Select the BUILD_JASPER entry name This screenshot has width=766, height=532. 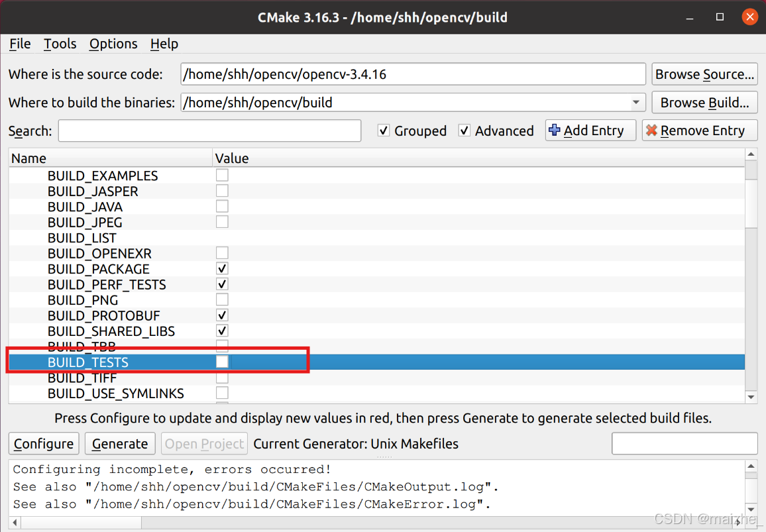pyautogui.click(x=93, y=191)
